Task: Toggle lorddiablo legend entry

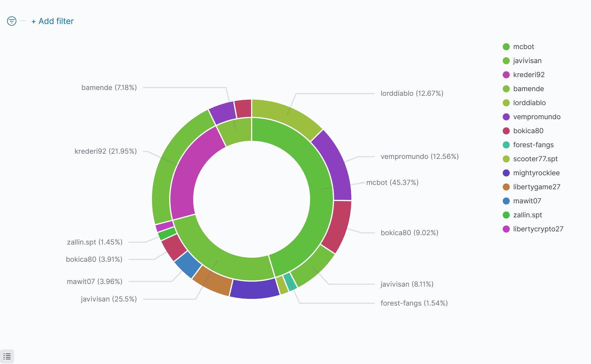Action: point(529,103)
